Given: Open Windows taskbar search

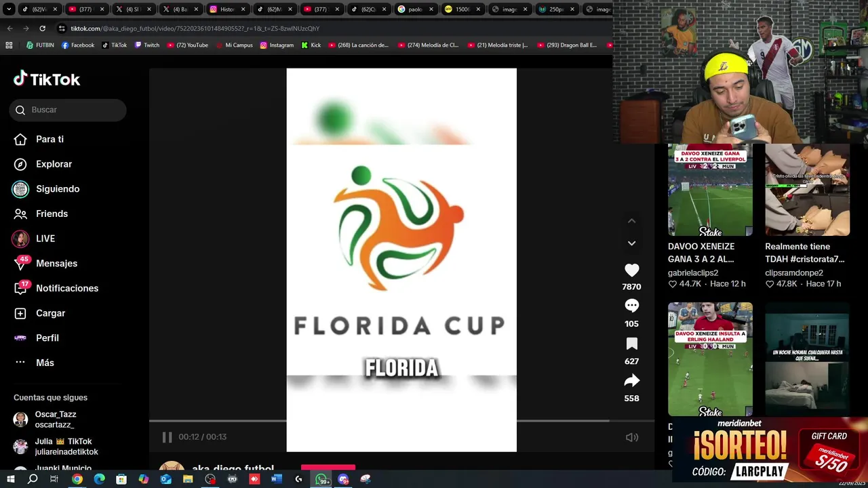Looking at the screenshot, I should (x=33, y=479).
